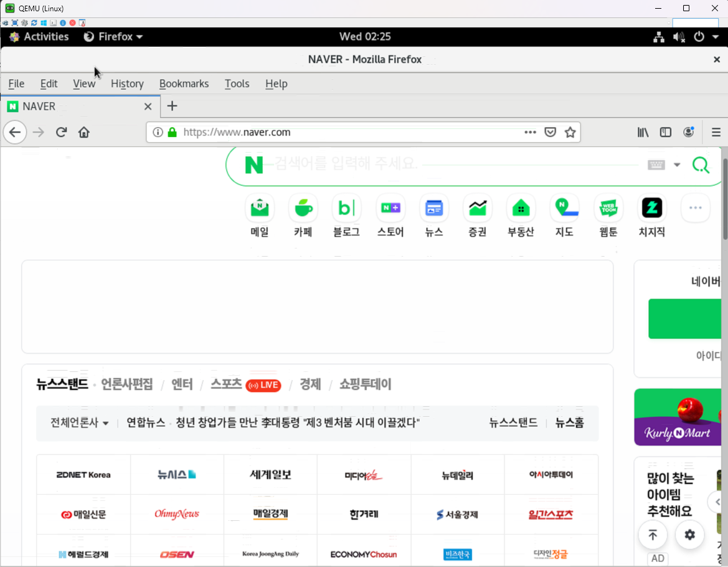Open GNOME Activities overview

click(39, 37)
